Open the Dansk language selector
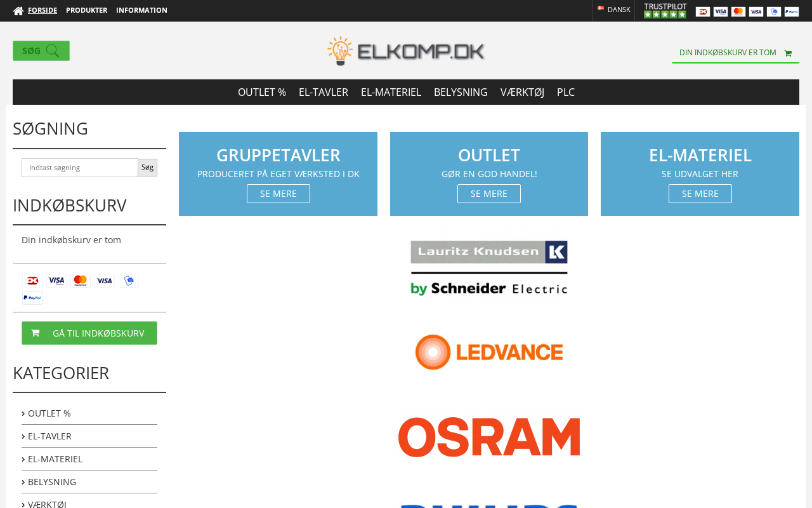 613,10
